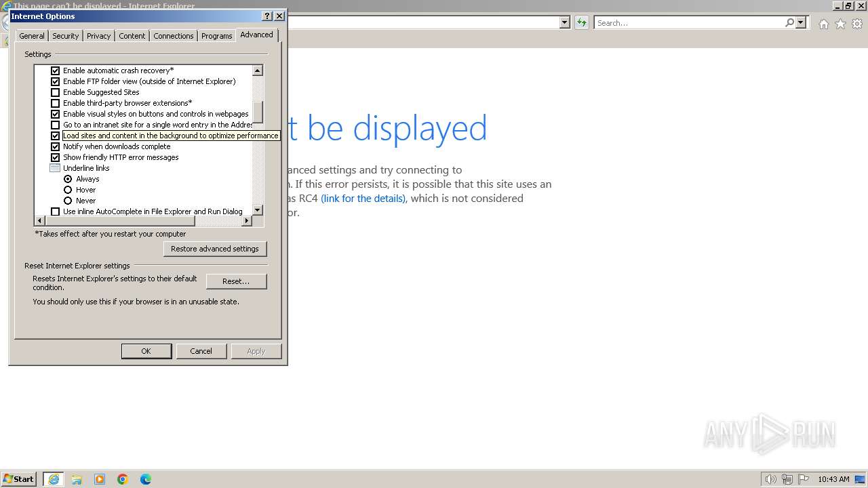The width and height of the screenshot is (868, 488).
Task: Confirm the dialog with OK
Action: [146, 351]
